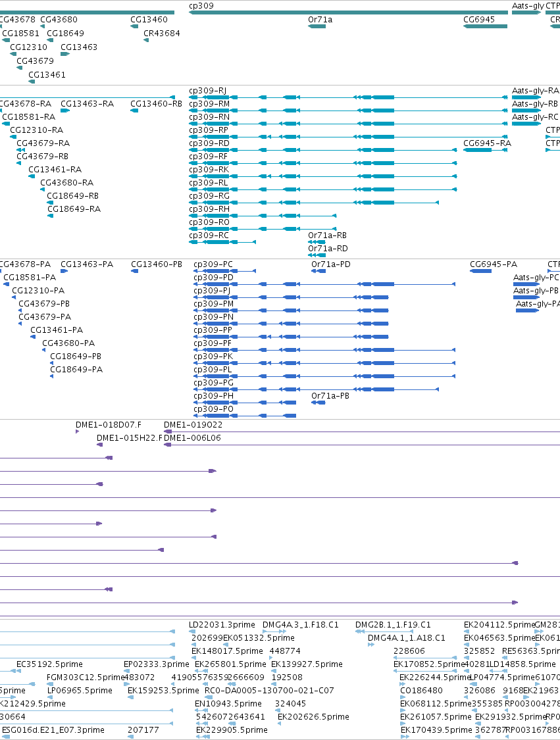The height and width of the screenshot is (740, 560).
Task: Select the CG18649-RB transcript label
Action: pyautogui.click(x=73, y=196)
